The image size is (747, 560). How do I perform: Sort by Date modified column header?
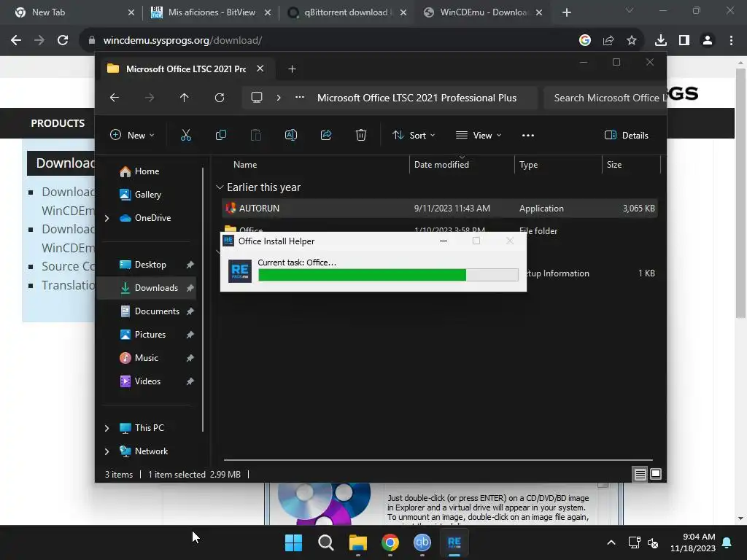tap(462, 165)
